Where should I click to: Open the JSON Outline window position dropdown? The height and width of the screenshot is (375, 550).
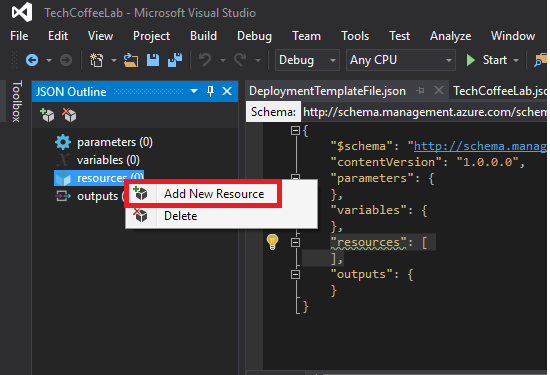click(x=194, y=91)
